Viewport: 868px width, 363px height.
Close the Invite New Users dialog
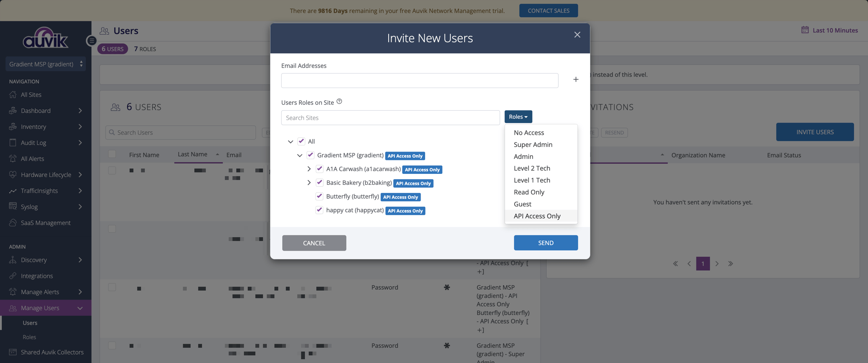577,35
